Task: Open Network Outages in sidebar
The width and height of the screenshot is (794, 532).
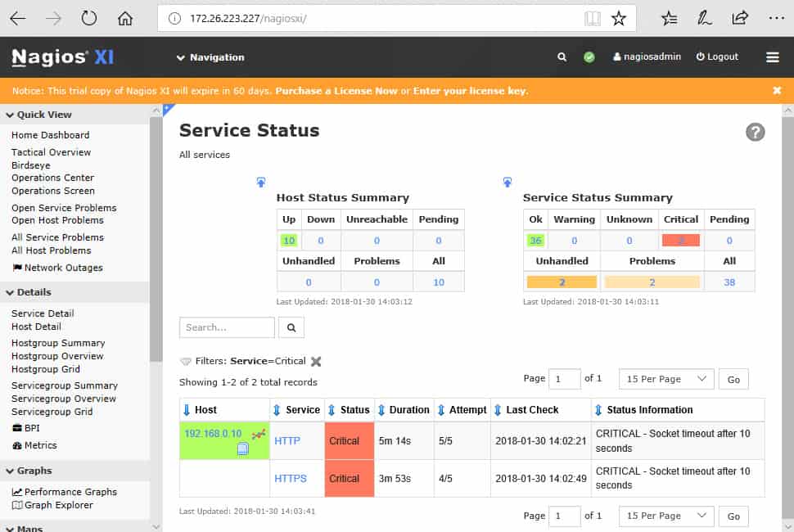Action: click(x=57, y=268)
